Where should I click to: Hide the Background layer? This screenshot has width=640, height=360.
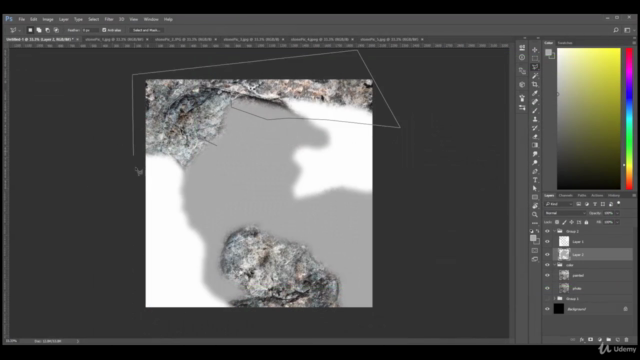coord(547,309)
